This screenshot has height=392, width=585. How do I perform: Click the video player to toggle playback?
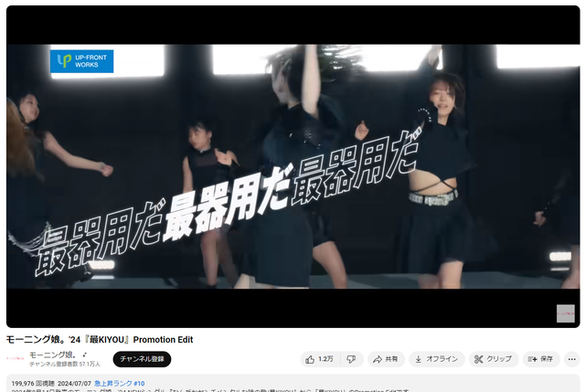[x=292, y=166]
